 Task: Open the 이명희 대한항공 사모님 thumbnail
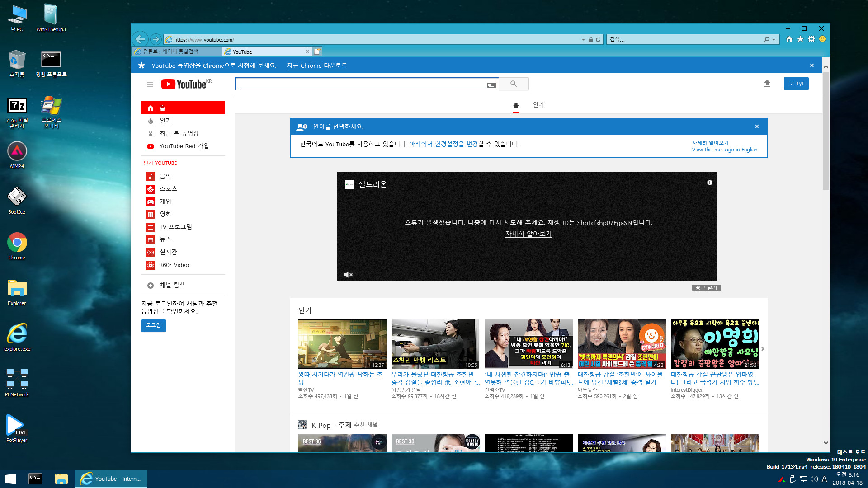tap(715, 343)
